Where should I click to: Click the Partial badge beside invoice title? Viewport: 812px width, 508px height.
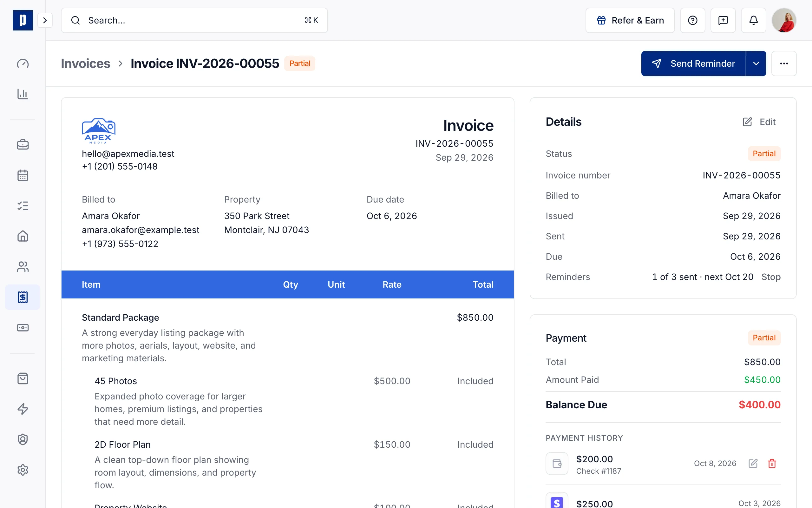point(300,63)
